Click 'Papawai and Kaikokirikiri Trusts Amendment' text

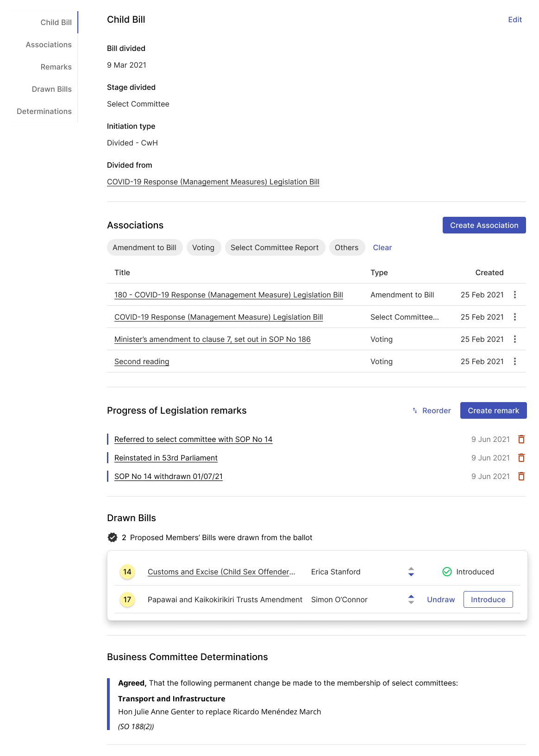click(x=225, y=599)
